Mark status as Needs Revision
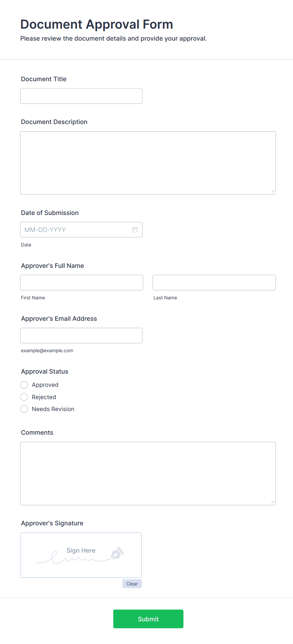Viewport: 293px width, 644px height. 24,409
